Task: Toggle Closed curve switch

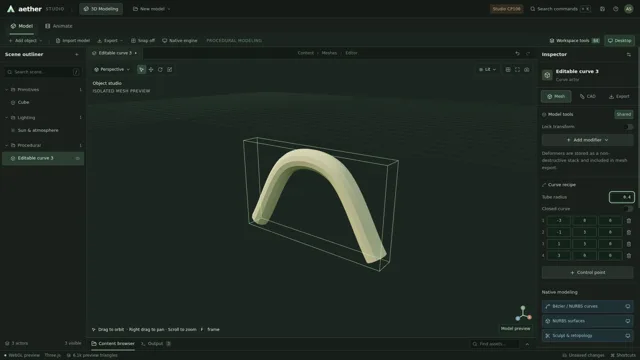Action: click(x=628, y=209)
